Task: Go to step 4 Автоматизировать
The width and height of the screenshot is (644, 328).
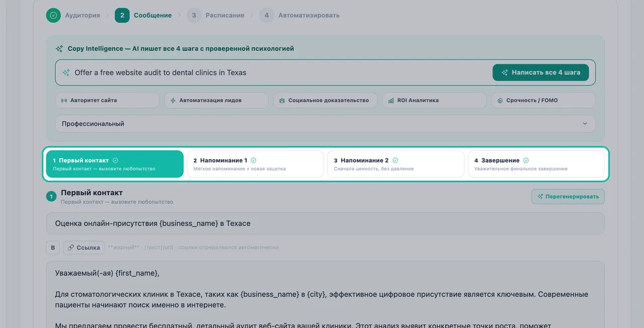Action: [299, 15]
